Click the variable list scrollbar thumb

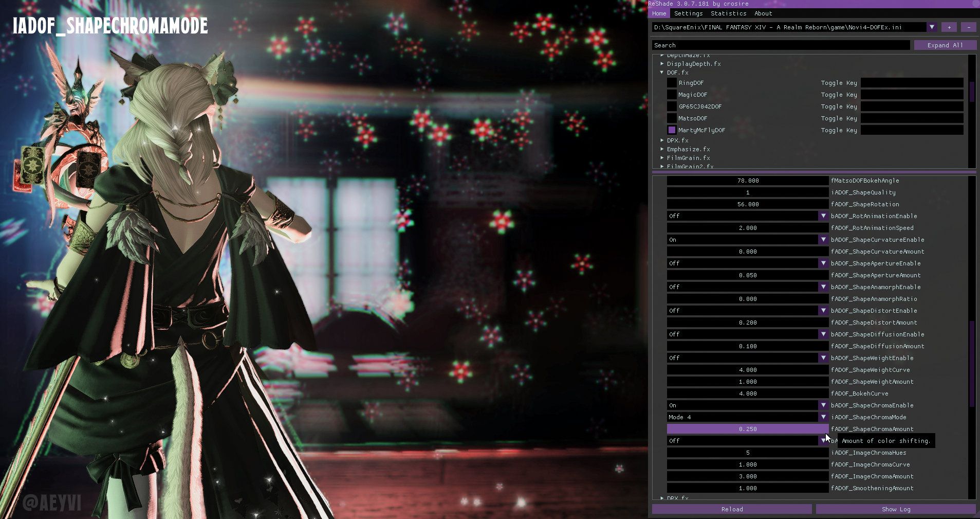click(x=972, y=365)
